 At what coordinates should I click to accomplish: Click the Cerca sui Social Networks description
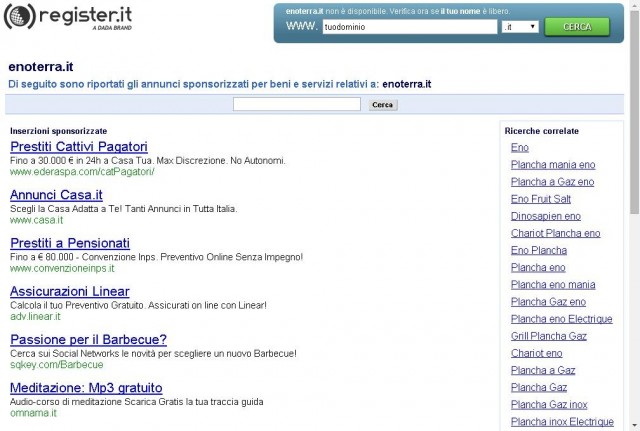(153, 353)
